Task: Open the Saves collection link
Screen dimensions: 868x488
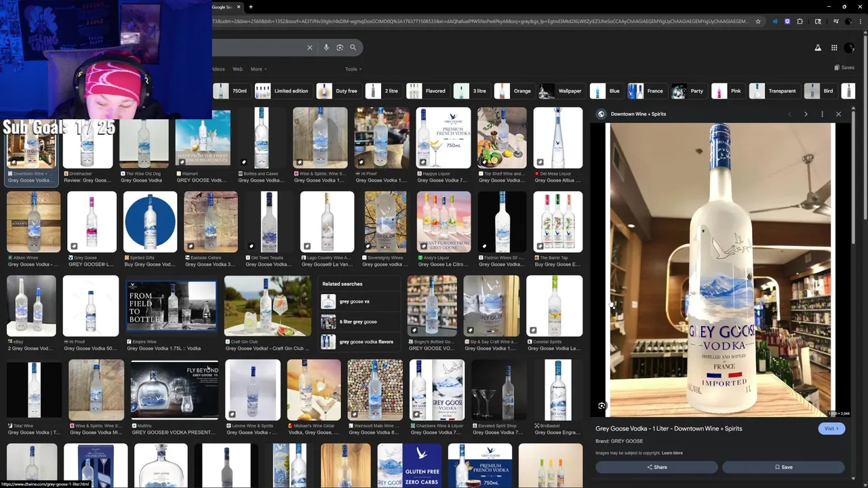Action: tap(844, 68)
